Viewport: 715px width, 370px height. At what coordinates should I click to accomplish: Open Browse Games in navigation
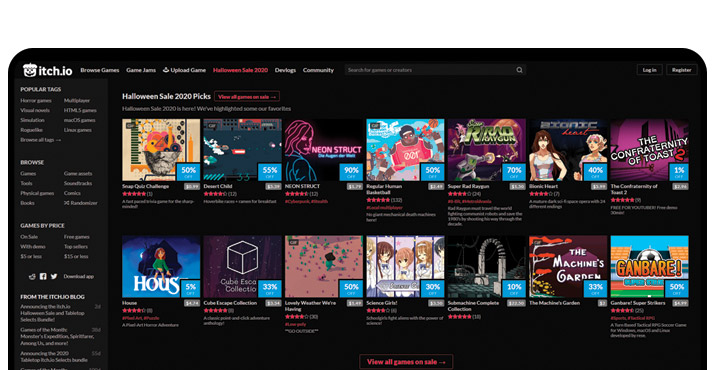pyautogui.click(x=100, y=70)
